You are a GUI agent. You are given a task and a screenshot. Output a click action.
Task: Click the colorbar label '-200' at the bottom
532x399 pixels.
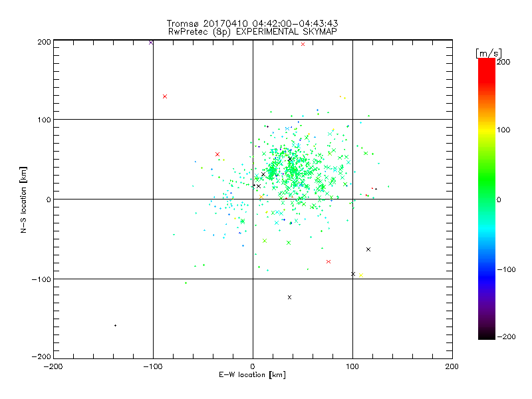point(506,336)
